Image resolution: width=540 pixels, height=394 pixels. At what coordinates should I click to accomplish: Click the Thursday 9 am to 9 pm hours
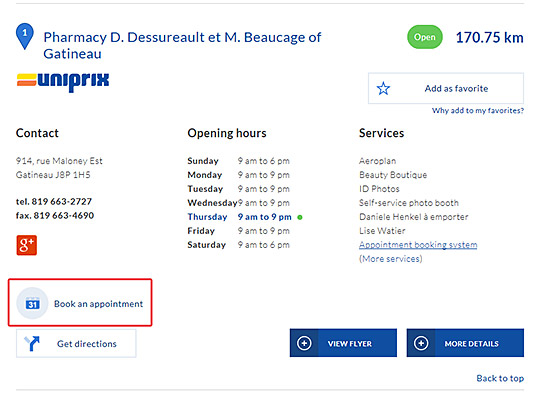coord(264,217)
